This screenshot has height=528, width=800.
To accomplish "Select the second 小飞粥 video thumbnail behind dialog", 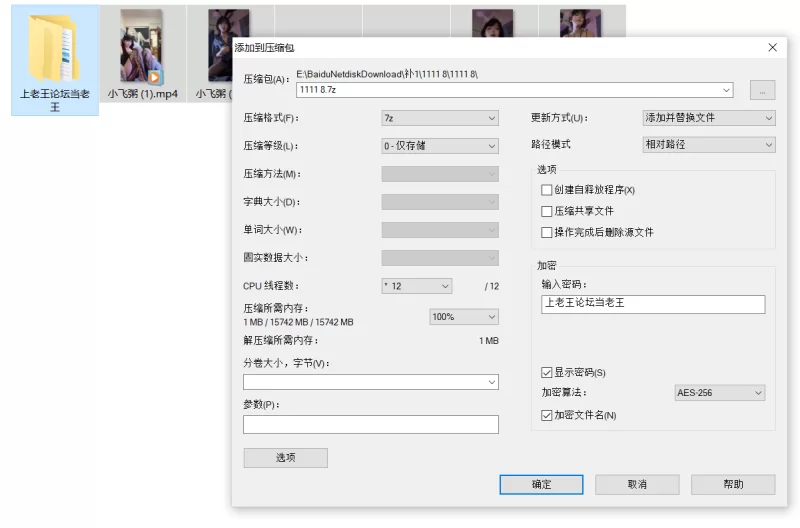I will (220, 46).
